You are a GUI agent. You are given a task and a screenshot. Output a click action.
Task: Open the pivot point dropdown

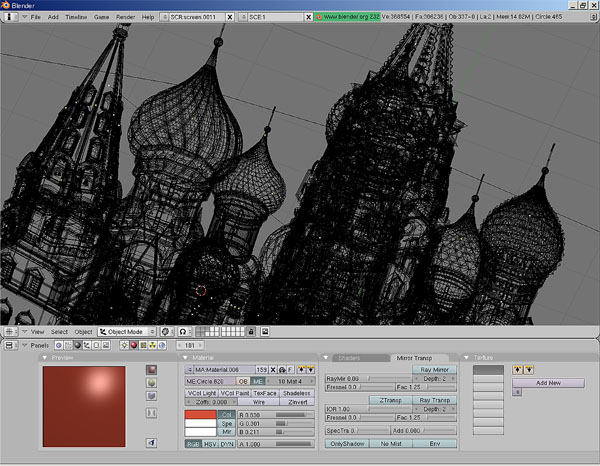click(184, 332)
